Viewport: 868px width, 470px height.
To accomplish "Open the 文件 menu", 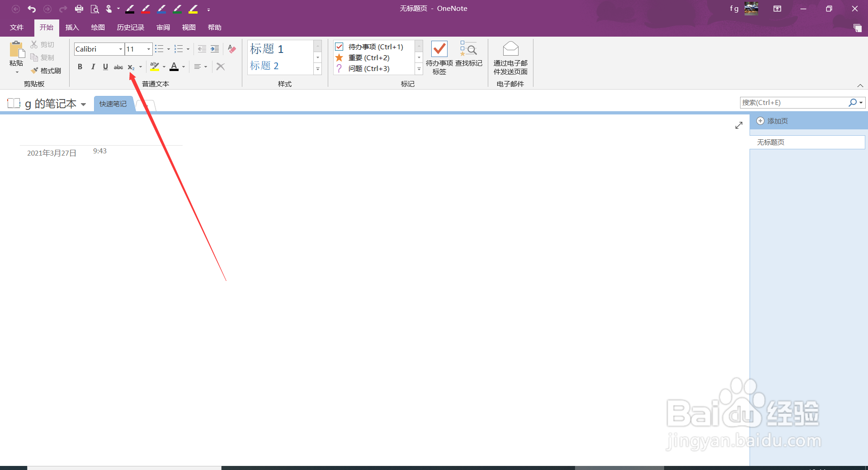I will (17, 28).
